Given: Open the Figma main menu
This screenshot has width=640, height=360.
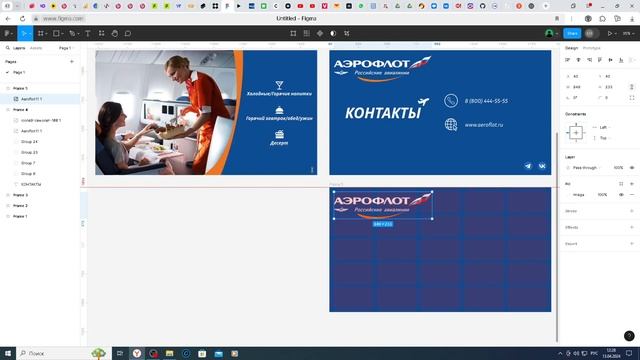Looking at the screenshot, I should click(8, 33).
